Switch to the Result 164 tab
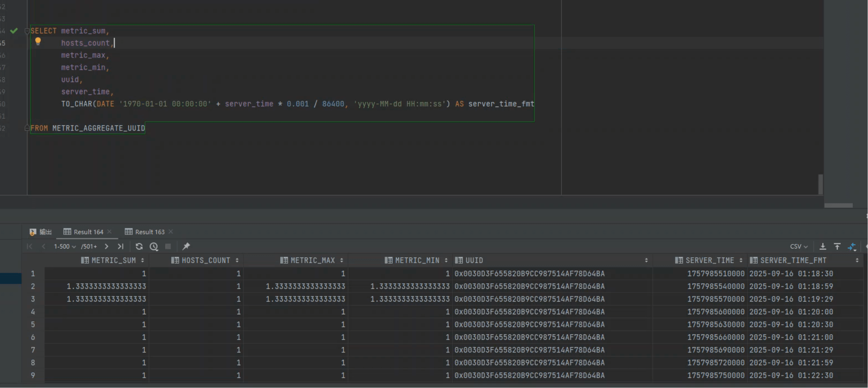This screenshot has width=868, height=388. [84, 232]
